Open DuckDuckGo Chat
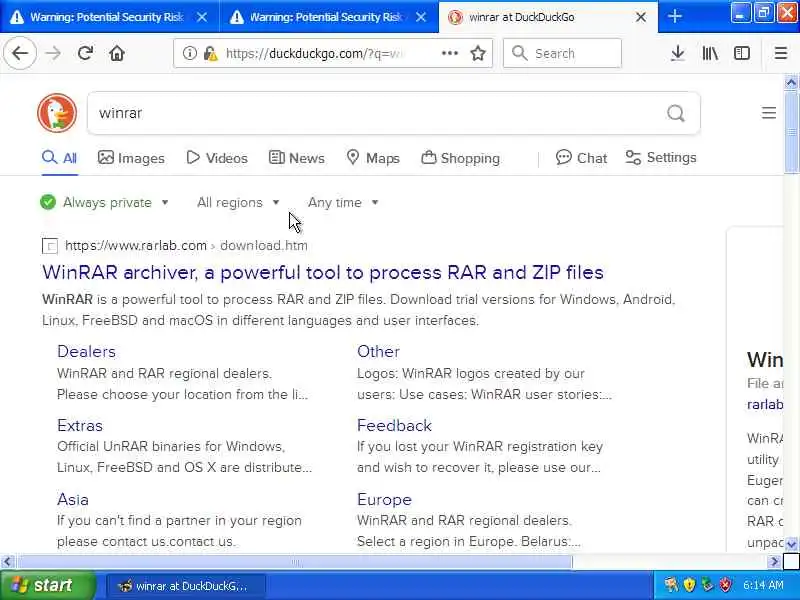 point(581,158)
